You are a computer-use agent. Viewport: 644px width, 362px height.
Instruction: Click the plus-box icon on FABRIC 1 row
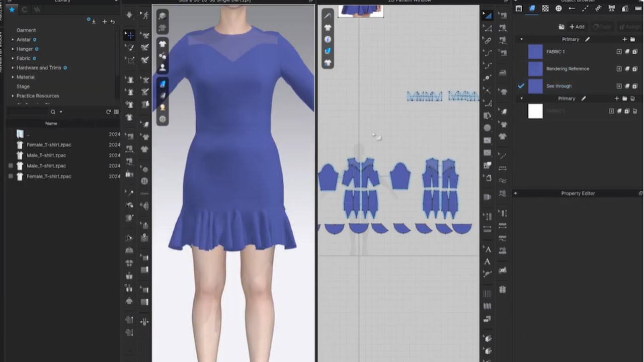point(619,52)
